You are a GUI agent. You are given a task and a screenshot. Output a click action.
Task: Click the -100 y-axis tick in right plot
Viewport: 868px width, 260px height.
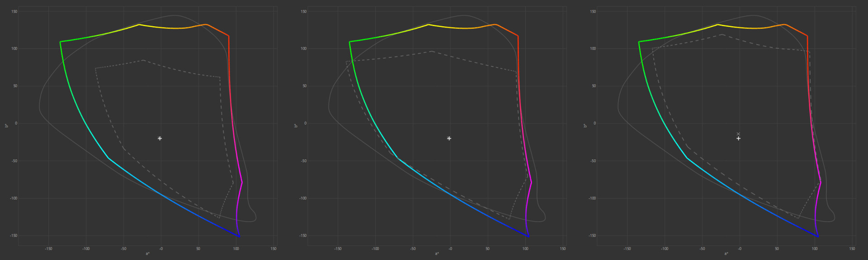pos(592,198)
